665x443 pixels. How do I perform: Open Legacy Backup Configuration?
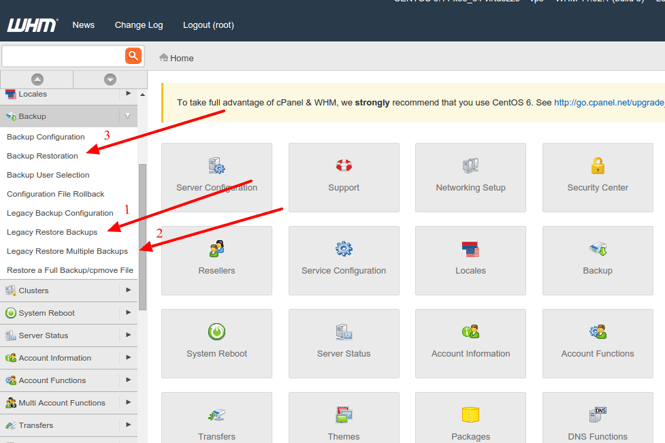(x=60, y=213)
